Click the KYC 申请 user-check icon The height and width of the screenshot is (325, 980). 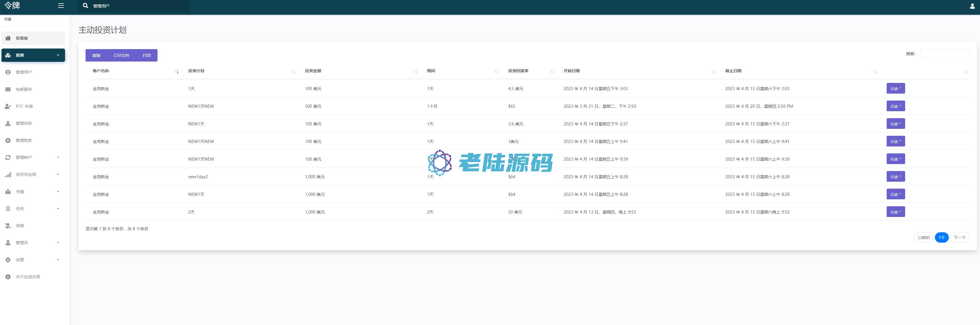8,106
